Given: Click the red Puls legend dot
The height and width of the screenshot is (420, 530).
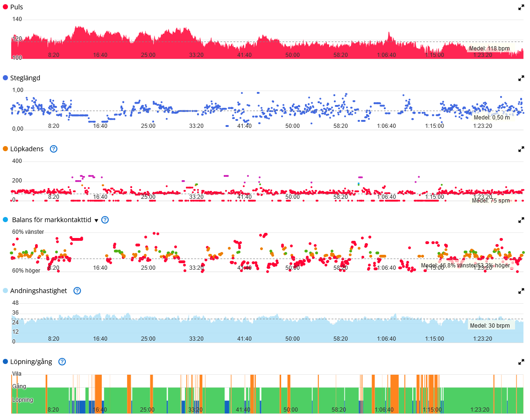Looking at the screenshot, I should (x=6, y=7).
